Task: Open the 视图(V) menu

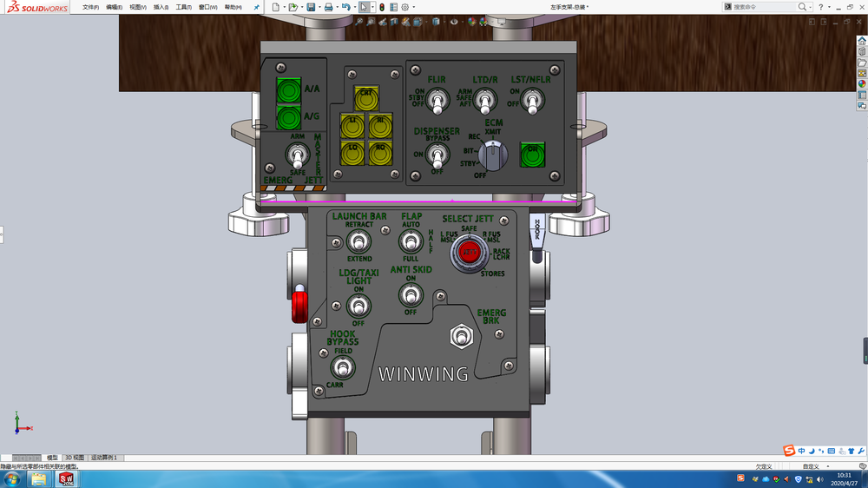Action: (138, 7)
